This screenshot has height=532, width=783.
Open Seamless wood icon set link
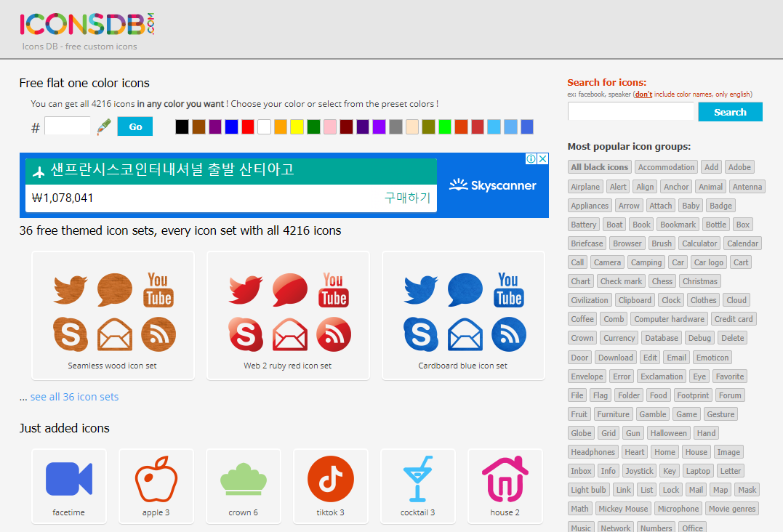pyautogui.click(x=113, y=366)
